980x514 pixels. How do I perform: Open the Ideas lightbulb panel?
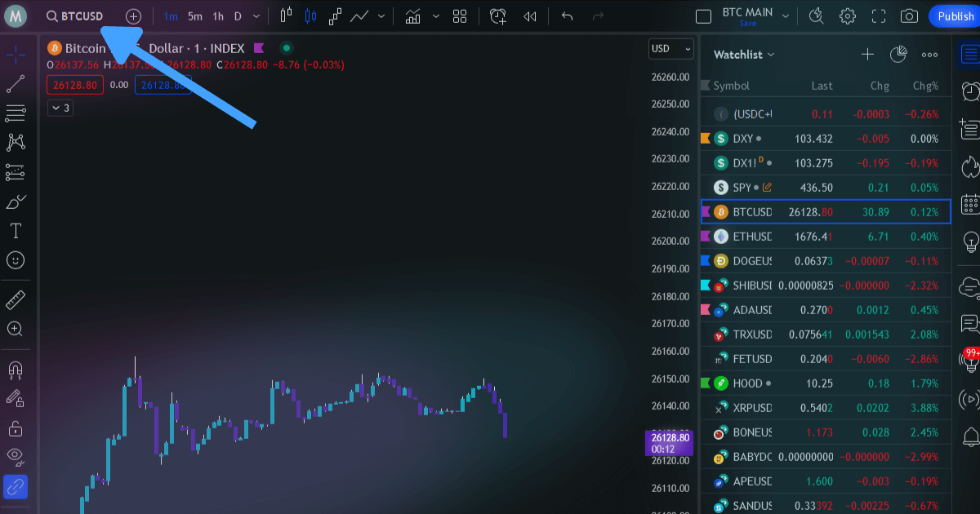point(970,241)
